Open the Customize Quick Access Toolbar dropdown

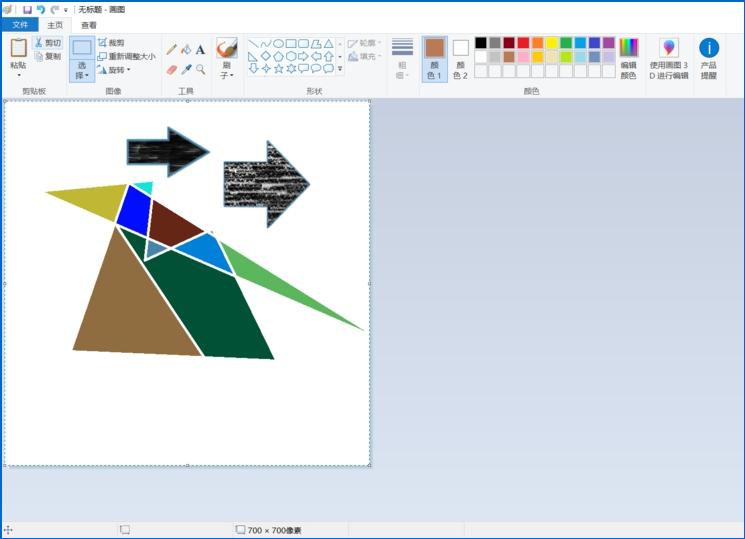click(x=66, y=10)
